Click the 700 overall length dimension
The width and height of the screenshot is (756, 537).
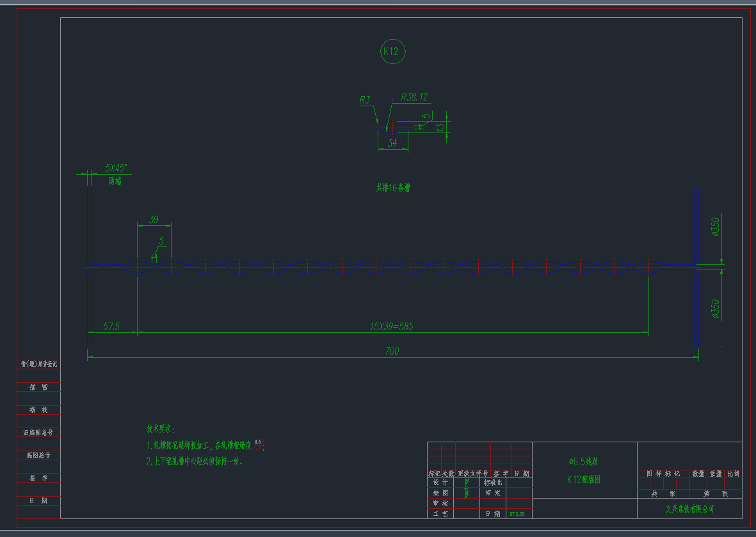click(392, 351)
